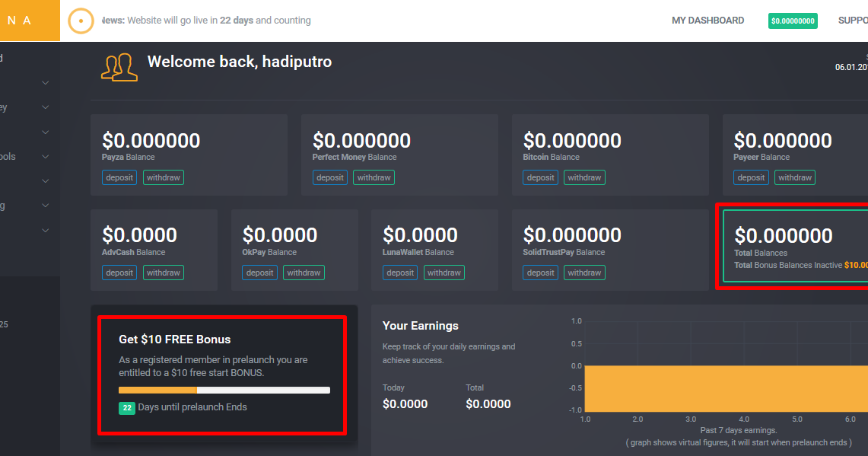Screen dimensions: 868x456
Task: Deposit to the SolidTrustPay balance
Action: (x=540, y=273)
